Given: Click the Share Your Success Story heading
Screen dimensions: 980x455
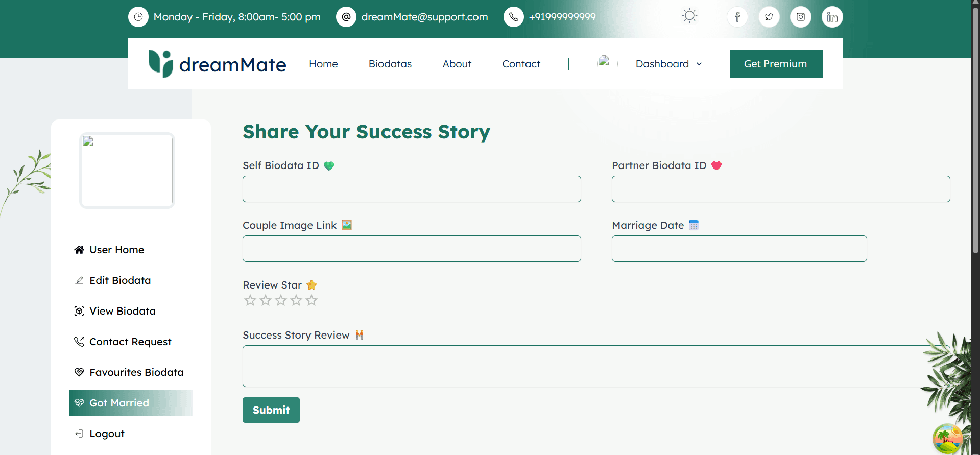Looking at the screenshot, I should [x=366, y=132].
